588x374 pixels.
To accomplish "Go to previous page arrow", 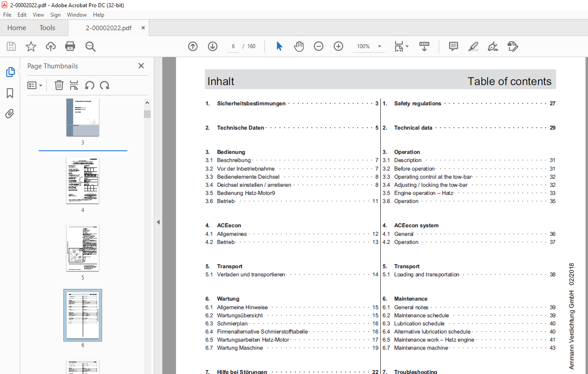I will 193,46.
